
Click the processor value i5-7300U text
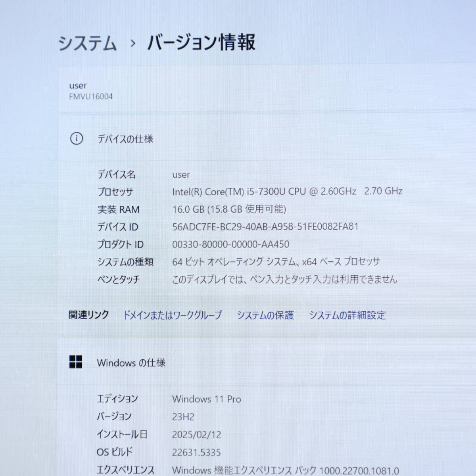287,191
